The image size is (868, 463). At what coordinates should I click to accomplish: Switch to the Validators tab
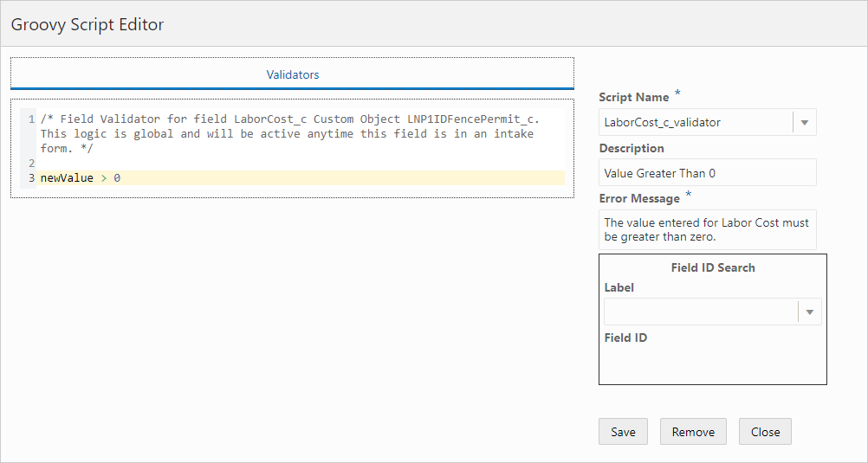pyautogui.click(x=292, y=74)
